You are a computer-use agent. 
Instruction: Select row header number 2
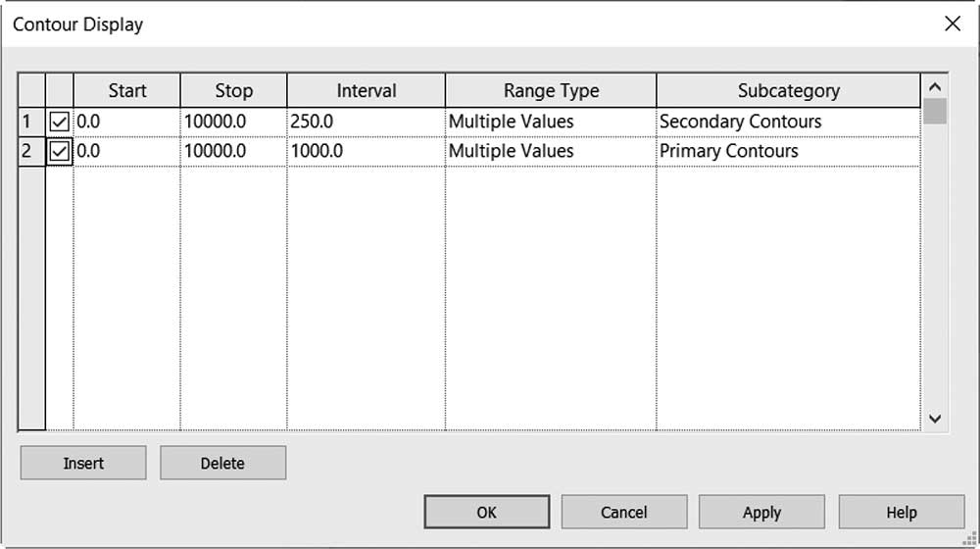click(32, 151)
